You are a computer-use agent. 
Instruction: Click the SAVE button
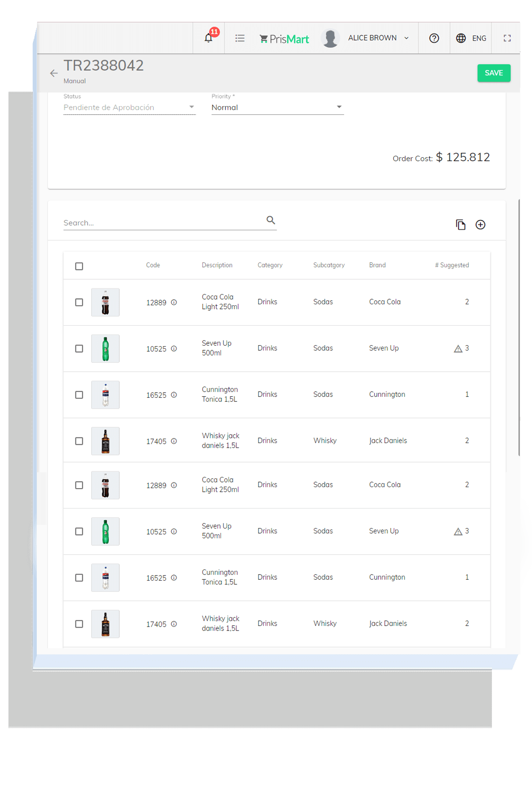click(493, 73)
